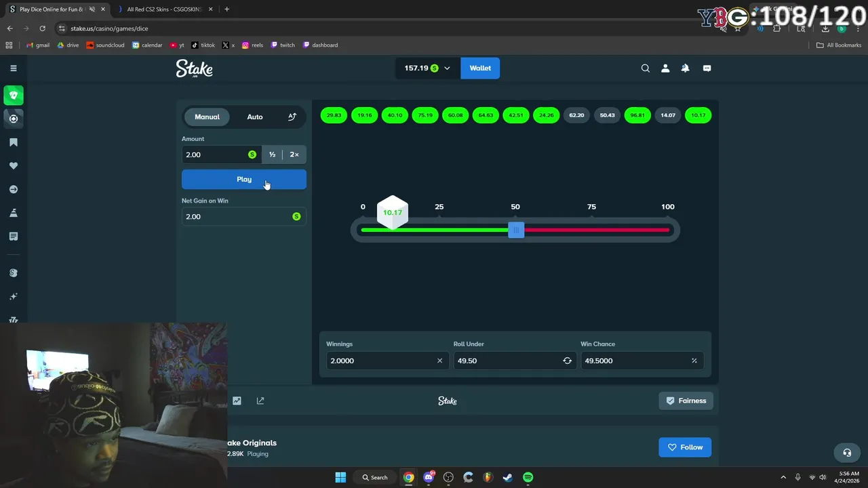
Task: Open the sports ball icon in sidebar
Action: click(x=13, y=119)
